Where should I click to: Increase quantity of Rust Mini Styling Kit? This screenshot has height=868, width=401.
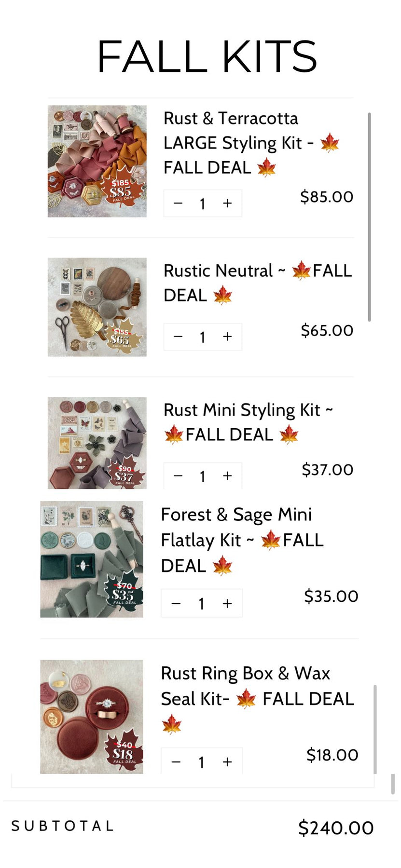tap(227, 476)
